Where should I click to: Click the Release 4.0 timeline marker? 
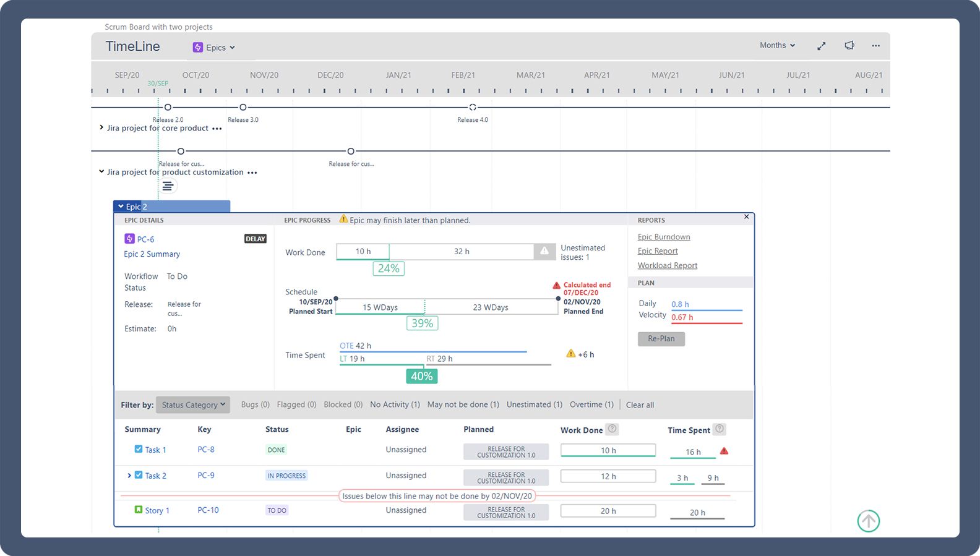(473, 107)
